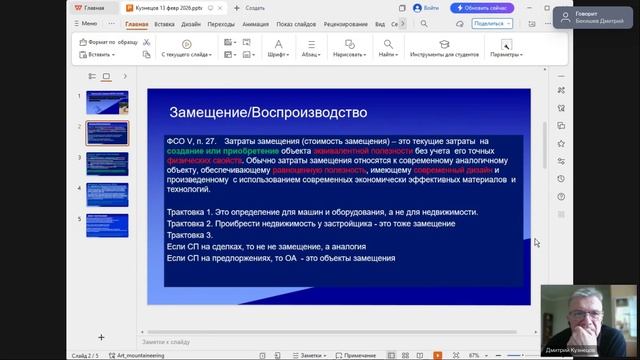
Task: Select slide 4 thumbnail
Action: point(107,195)
